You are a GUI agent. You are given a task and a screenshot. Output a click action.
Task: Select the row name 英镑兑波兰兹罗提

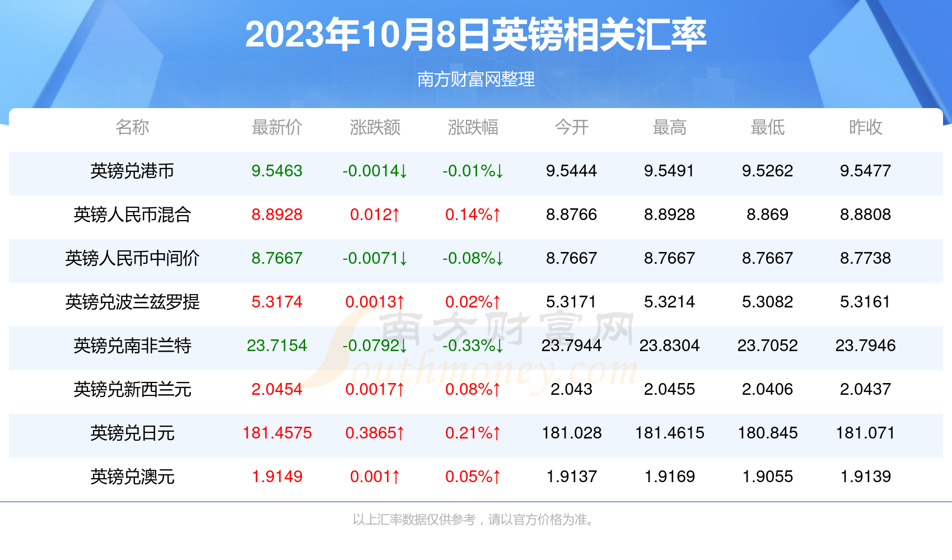click(x=132, y=302)
